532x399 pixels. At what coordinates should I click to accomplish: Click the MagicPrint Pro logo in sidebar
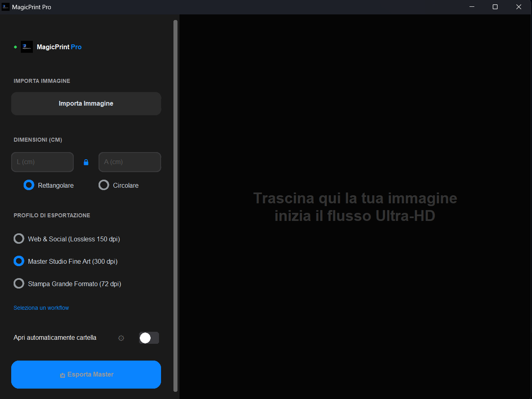coord(27,47)
